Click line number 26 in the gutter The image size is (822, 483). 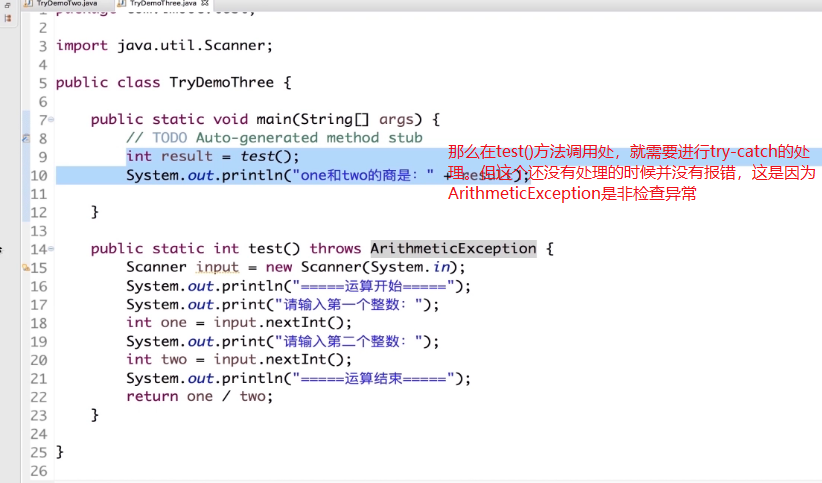pyautogui.click(x=39, y=471)
